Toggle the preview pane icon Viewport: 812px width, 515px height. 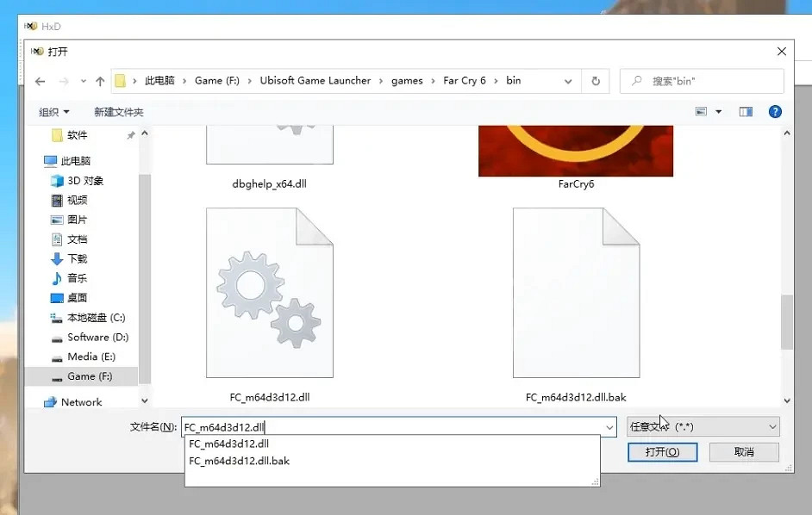[x=746, y=112]
